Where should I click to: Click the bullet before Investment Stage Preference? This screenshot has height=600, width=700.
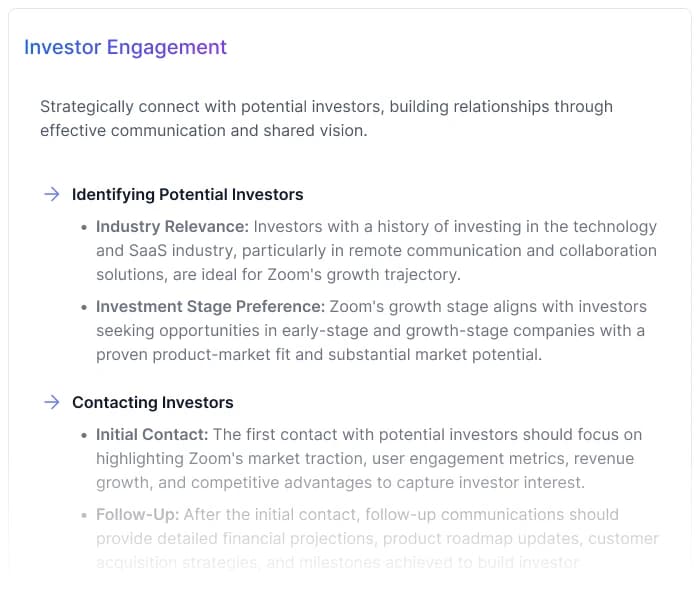pyautogui.click(x=84, y=307)
